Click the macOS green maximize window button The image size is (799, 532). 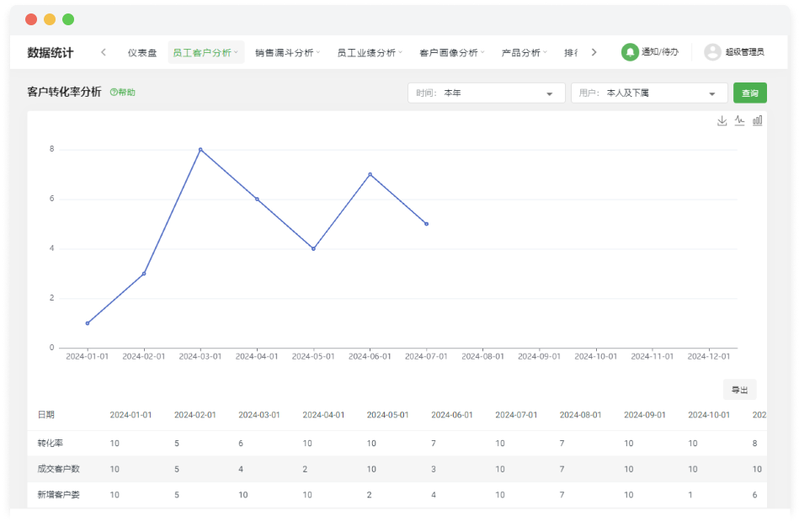68,19
